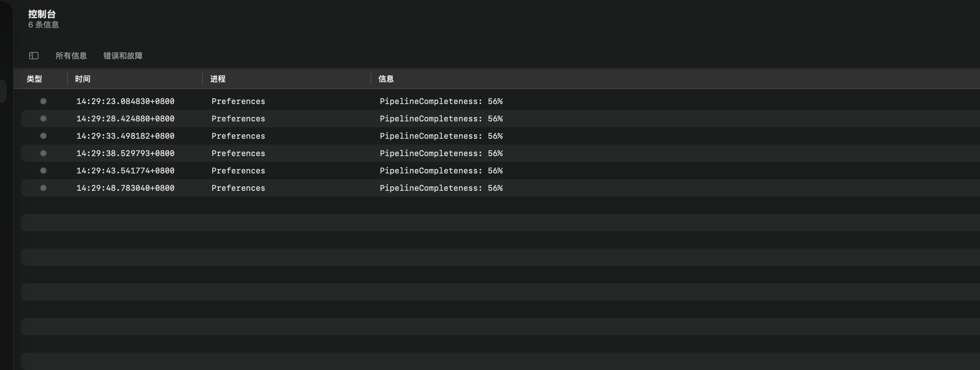980x370 pixels.
Task: Click Preferences process in 14:29:38 row
Action: [238, 154]
